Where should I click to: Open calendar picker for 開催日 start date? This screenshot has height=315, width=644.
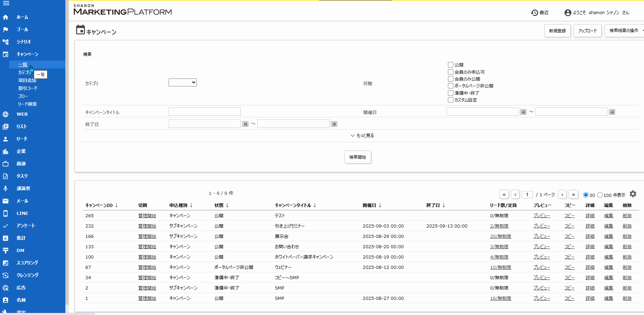pyautogui.click(x=523, y=112)
